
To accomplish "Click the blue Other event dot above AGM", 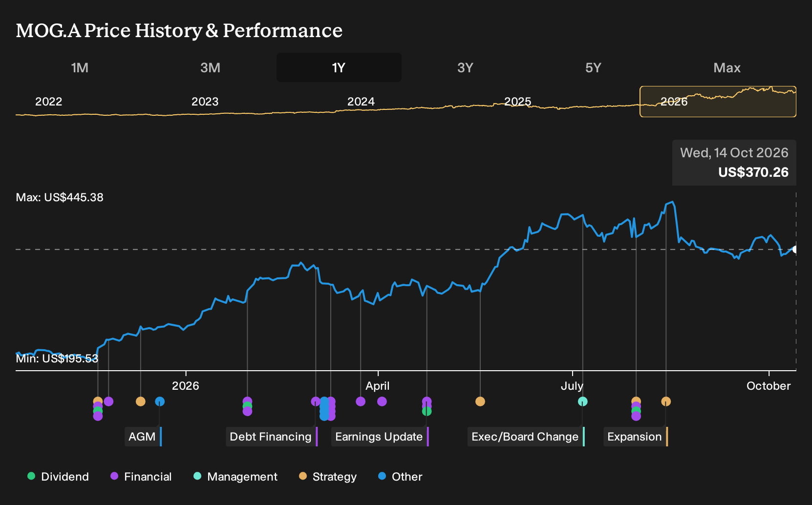I will pyautogui.click(x=160, y=401).
